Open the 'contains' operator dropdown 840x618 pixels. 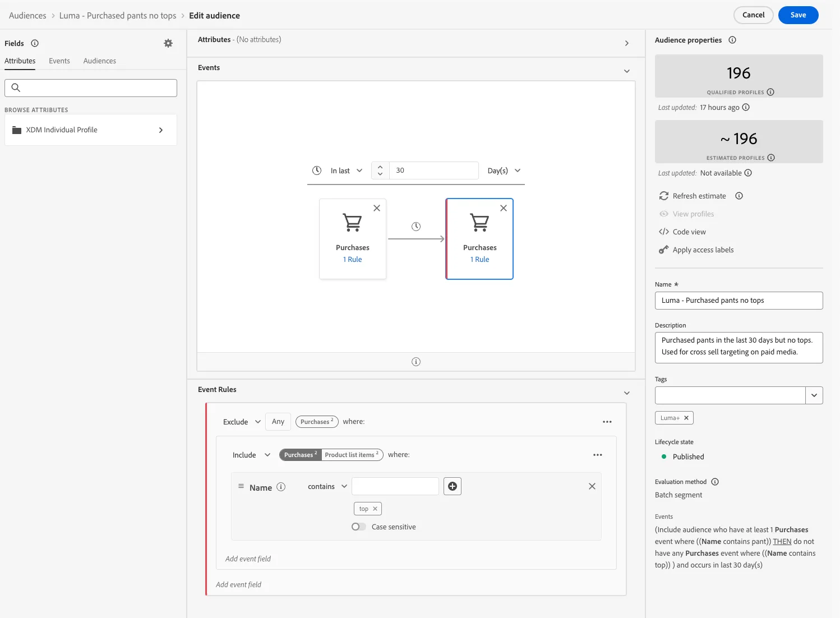point(327,486)
